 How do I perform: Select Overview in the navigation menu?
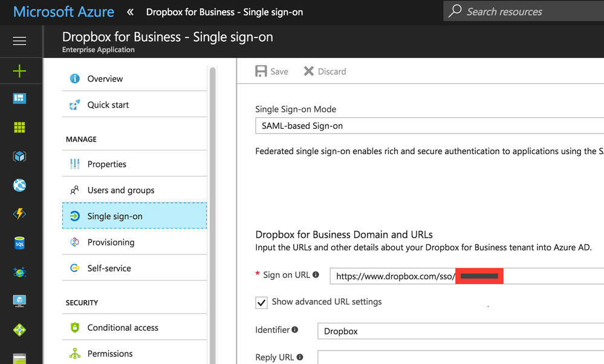(105, 79)
